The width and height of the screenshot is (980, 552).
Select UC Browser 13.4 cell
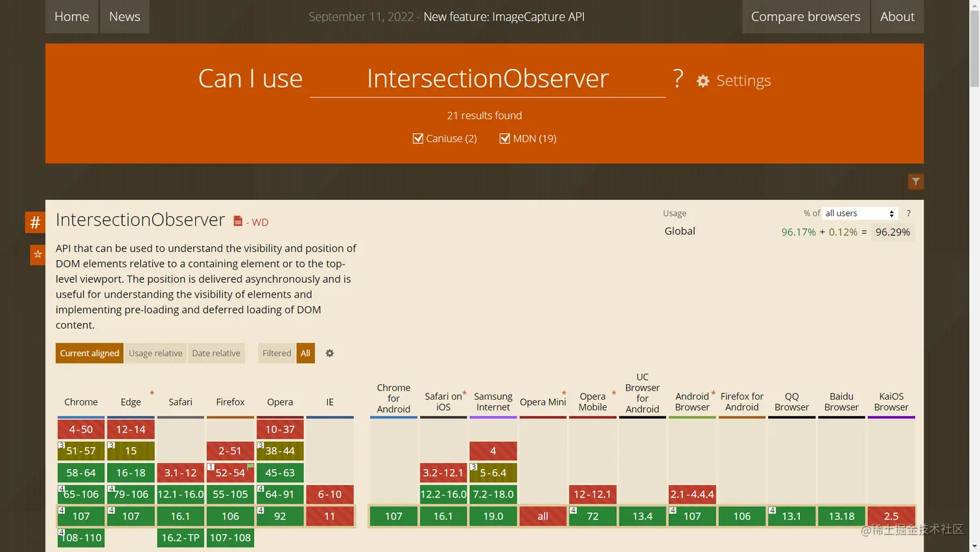click(642, 516)
